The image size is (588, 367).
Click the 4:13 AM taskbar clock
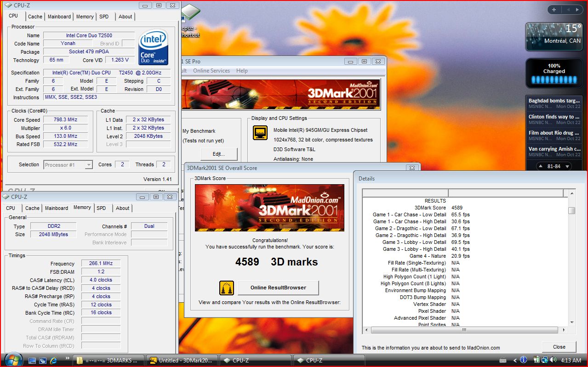pyautogui.click(x=570, y=361)
